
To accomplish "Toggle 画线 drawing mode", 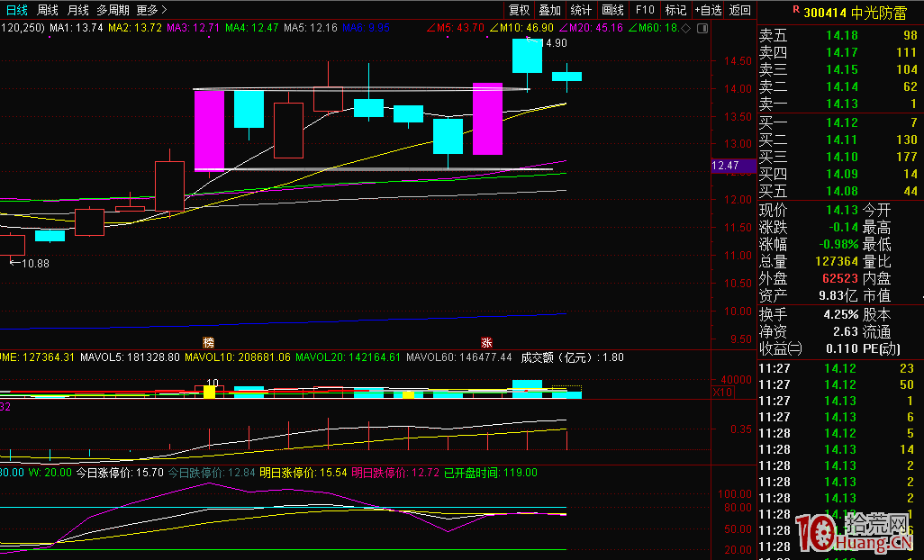I will point(612,10).
